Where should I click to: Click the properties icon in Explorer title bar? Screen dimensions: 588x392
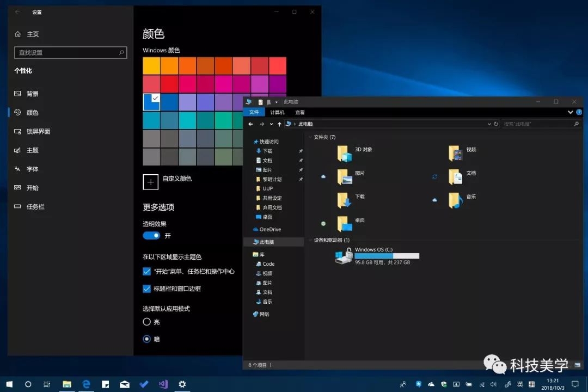pos(260,102)
